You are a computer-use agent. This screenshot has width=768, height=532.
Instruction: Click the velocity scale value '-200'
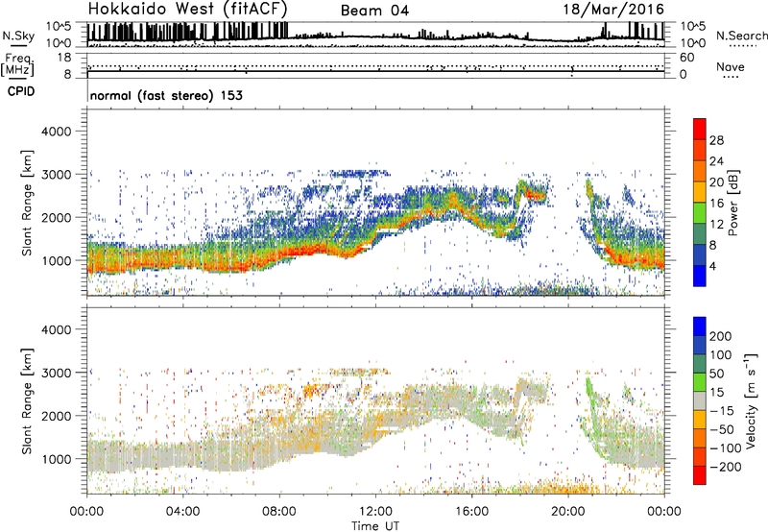726,467
